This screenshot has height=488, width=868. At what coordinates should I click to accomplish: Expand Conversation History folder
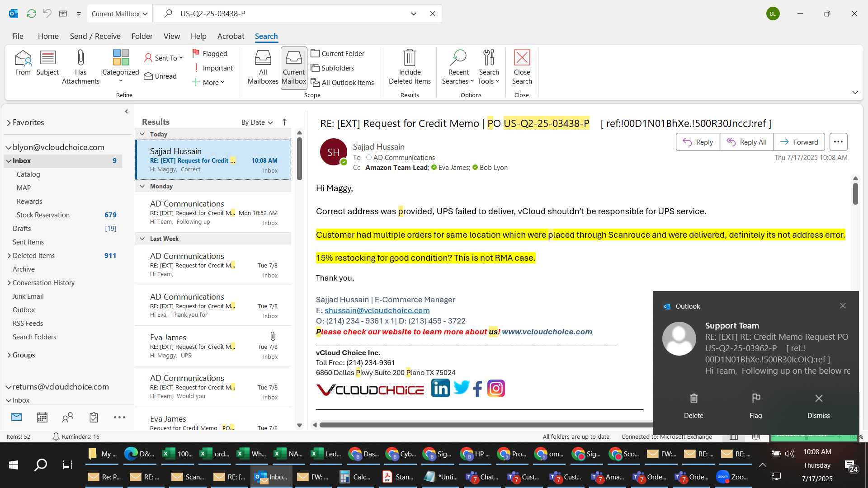(9, 283)
